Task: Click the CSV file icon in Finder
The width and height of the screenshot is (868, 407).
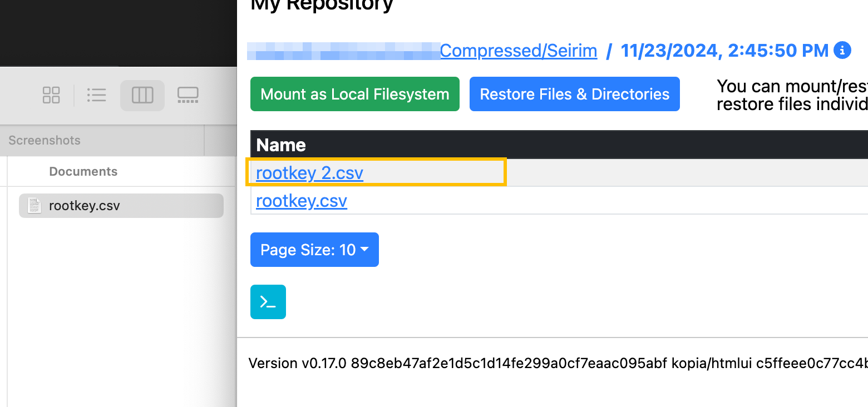Action: [x=34, y=206]
